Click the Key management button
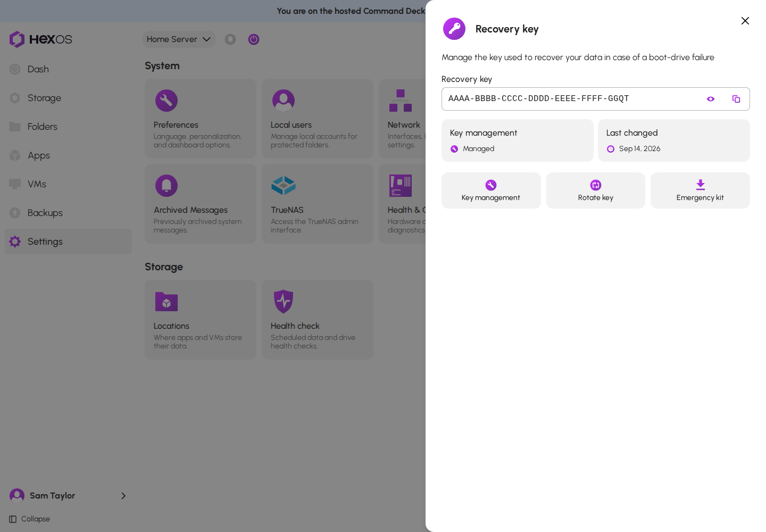The image size is (766, 532). pos(491,190)
